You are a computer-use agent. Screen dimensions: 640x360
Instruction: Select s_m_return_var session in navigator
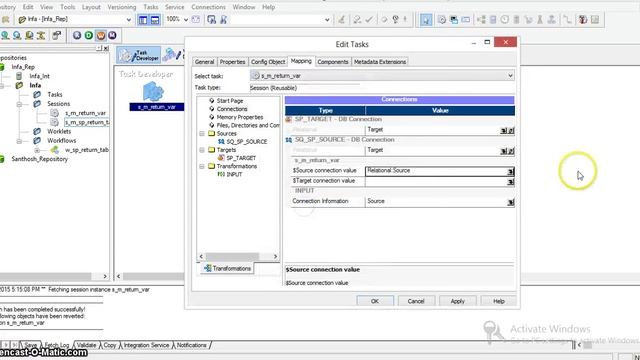coord(86,113)
